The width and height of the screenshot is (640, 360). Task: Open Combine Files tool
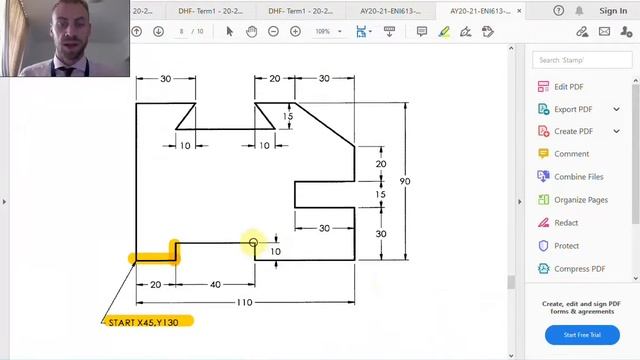point(570,177)
